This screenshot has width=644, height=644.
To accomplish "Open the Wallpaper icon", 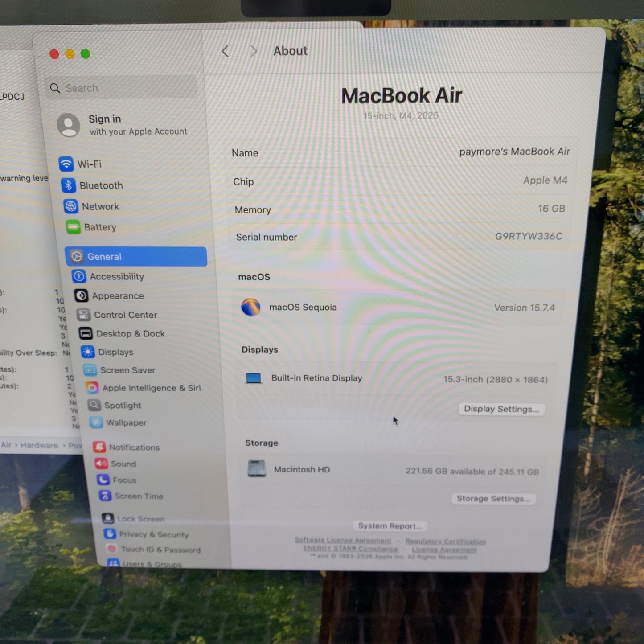I will pos(96,422).
